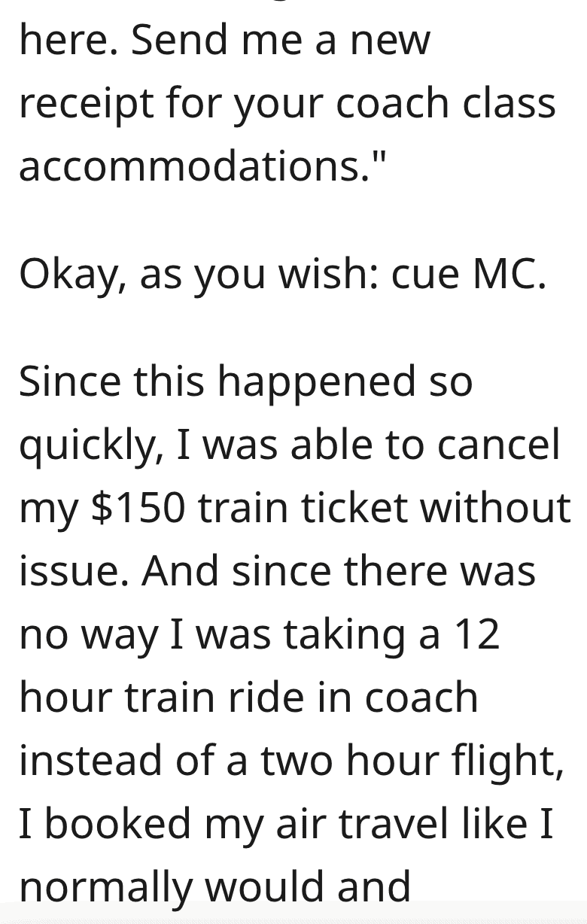Click the word "accommodations." ending the quote

point(196,165)
